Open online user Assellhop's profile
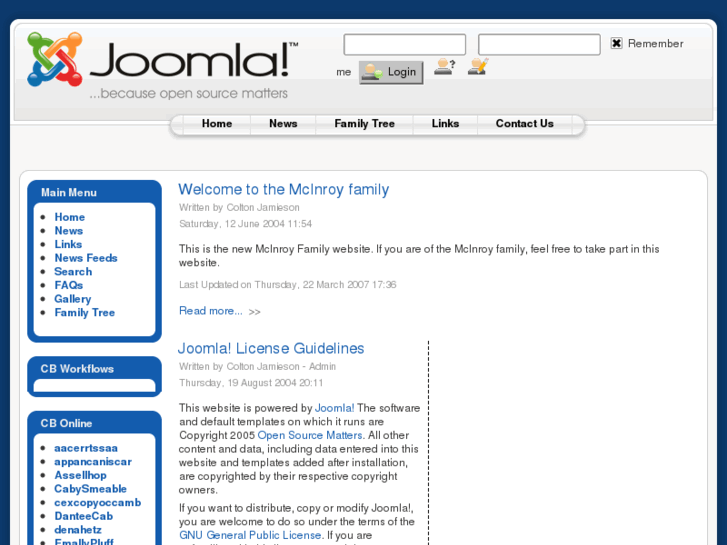The height and width of the screenshot is (545, 727). point(80,475)
